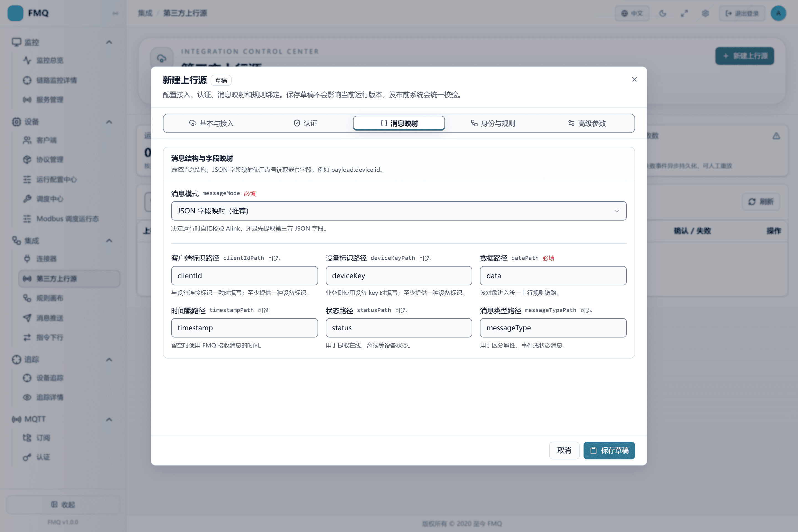Open the 高级参数 tab
Screen dimensions: 798x532
point(587,123)
